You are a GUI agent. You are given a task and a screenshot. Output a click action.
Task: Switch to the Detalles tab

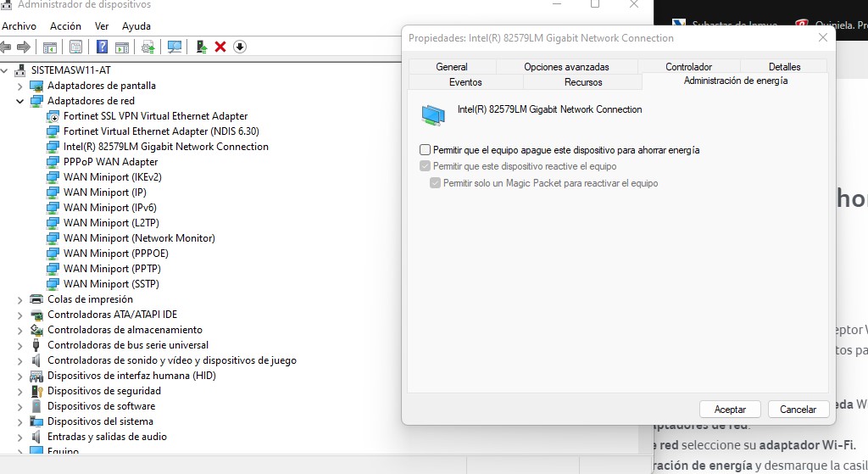tap(784, 66)
